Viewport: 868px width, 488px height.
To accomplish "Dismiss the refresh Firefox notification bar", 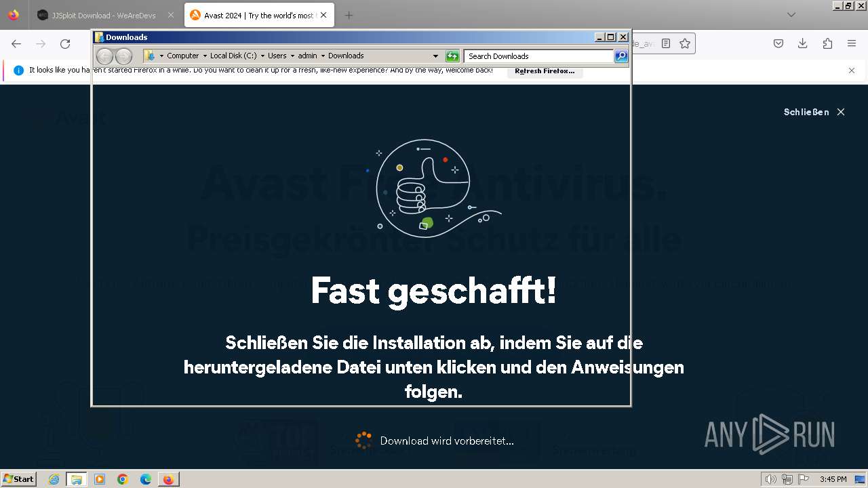I will pos(852,70).
